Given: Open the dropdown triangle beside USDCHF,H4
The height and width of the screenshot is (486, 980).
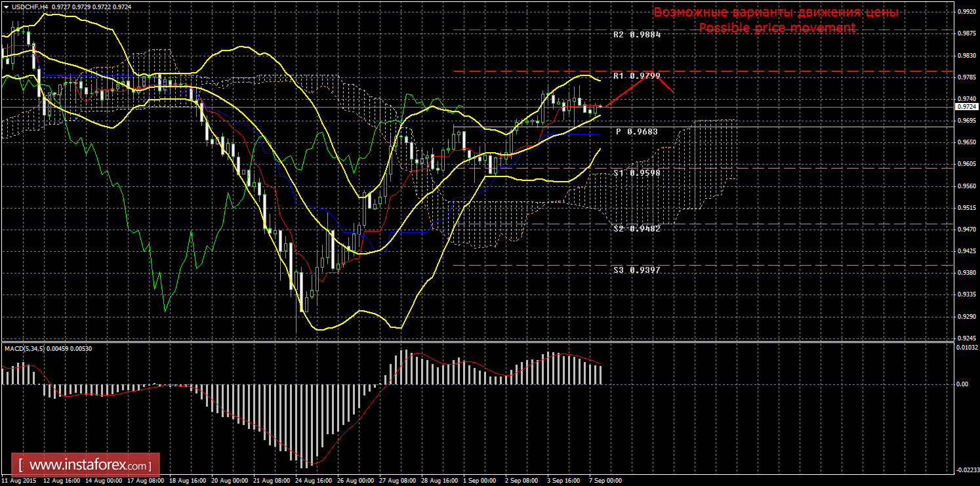Looking at the screenshot, I should (x=5, y=5).
